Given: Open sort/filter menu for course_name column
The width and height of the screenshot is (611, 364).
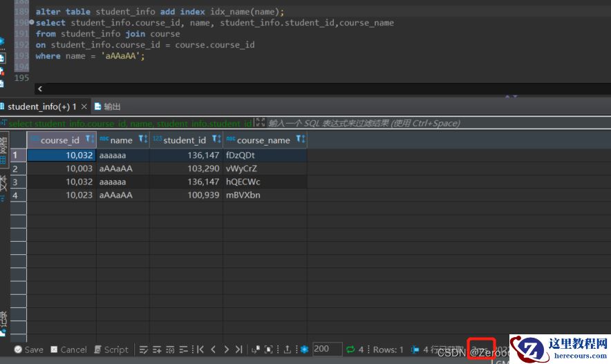Looking at the screenshot, I should (300, 140).
